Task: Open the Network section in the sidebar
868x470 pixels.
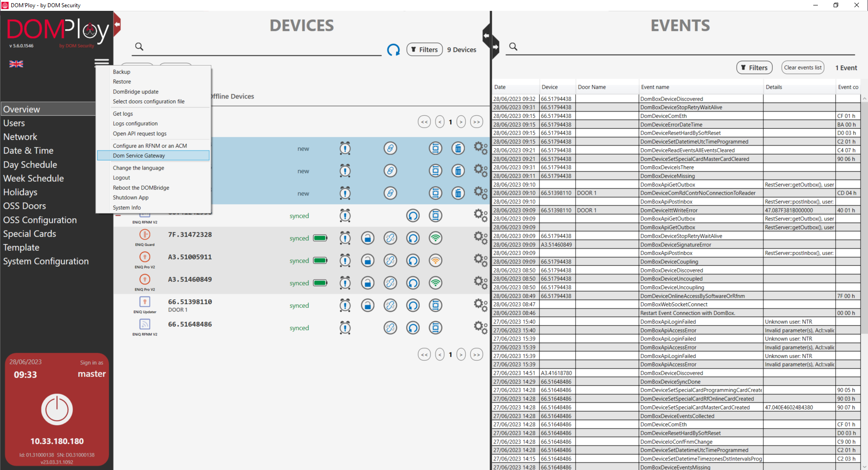Action: pyautogui.click(x=20, y=137)
